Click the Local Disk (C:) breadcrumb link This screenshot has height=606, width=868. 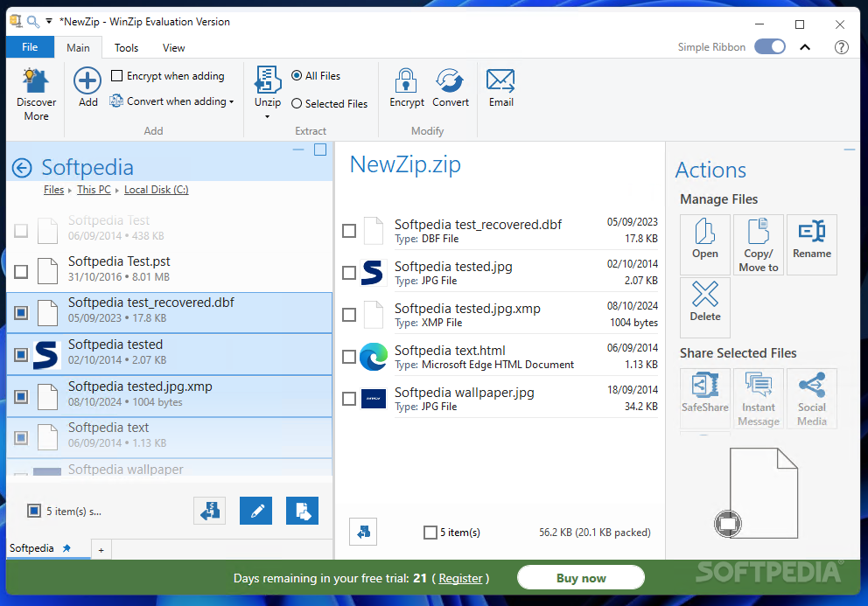156,190
